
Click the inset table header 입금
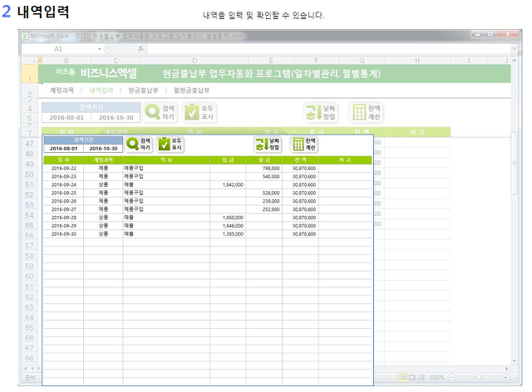coord(228,159)
